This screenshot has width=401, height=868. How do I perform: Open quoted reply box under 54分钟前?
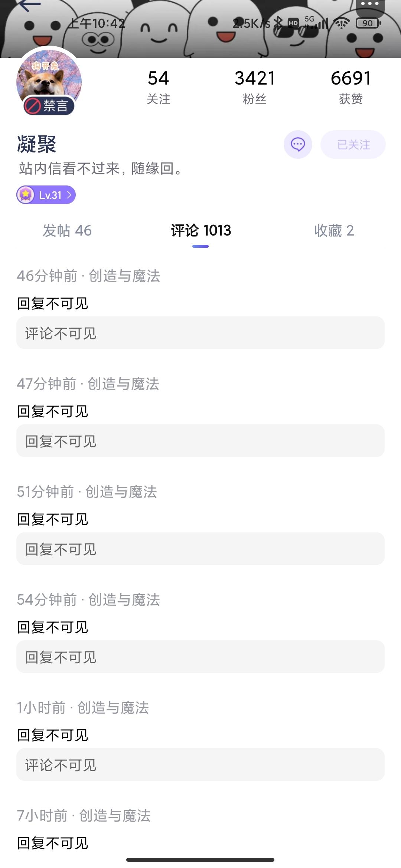click(200, 657)
